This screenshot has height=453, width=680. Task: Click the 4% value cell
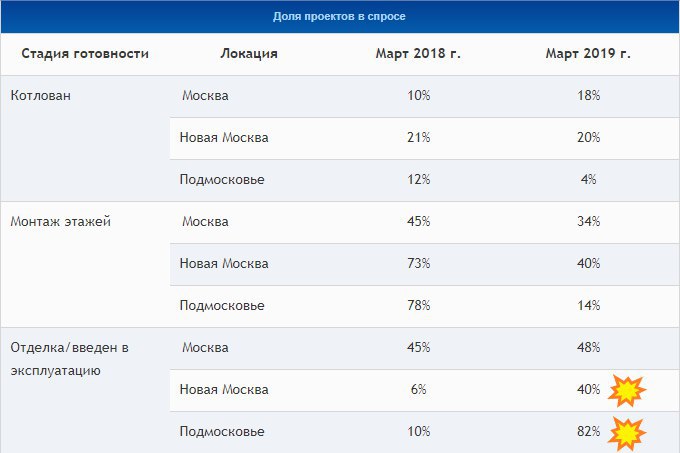pyautogui.click(x=588, y=180)
